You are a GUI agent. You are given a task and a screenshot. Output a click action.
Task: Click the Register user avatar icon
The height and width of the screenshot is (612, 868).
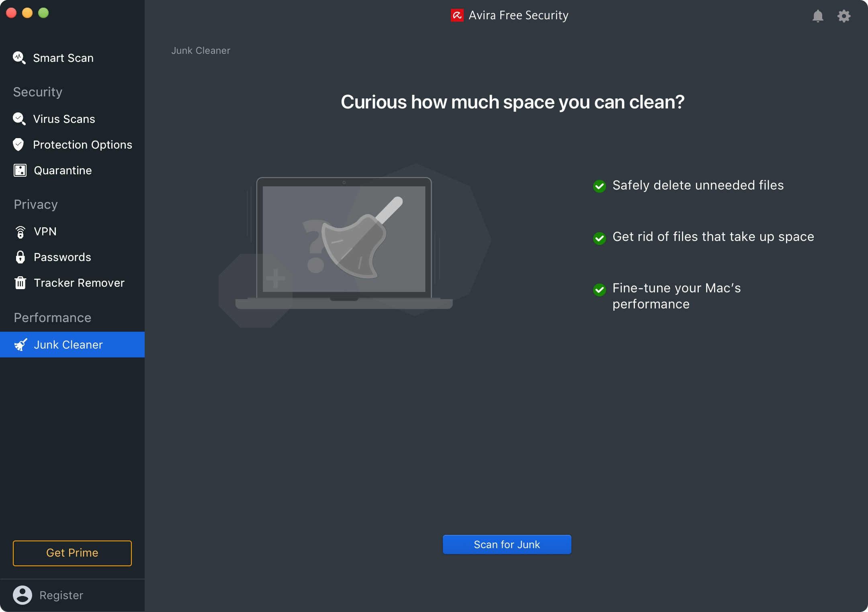click(23, 595)
